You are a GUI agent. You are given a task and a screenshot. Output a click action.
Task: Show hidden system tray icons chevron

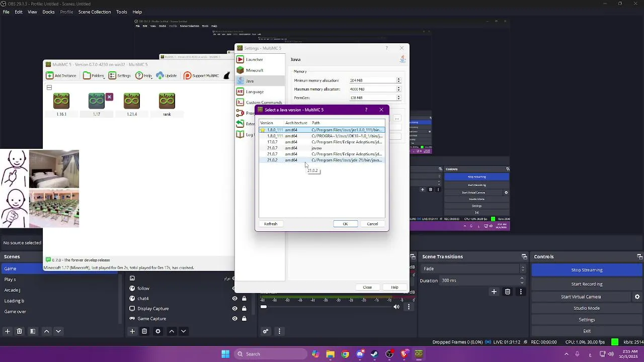click(567, 354)
